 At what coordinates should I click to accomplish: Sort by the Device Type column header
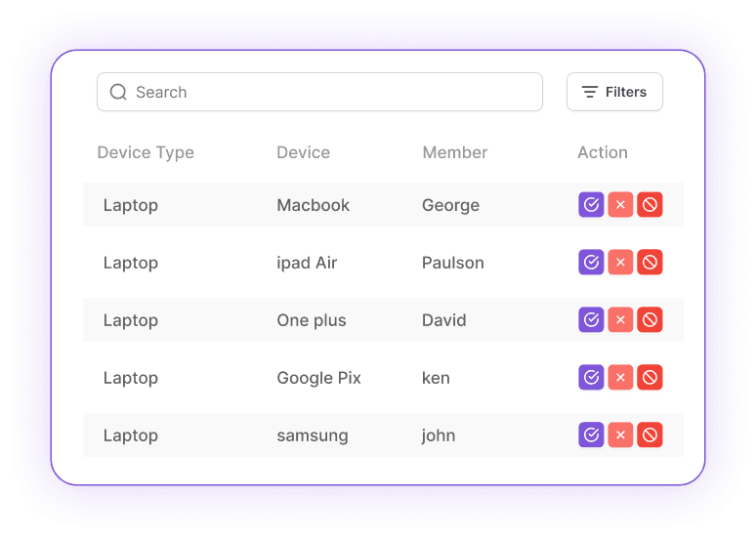click(146, 152)
